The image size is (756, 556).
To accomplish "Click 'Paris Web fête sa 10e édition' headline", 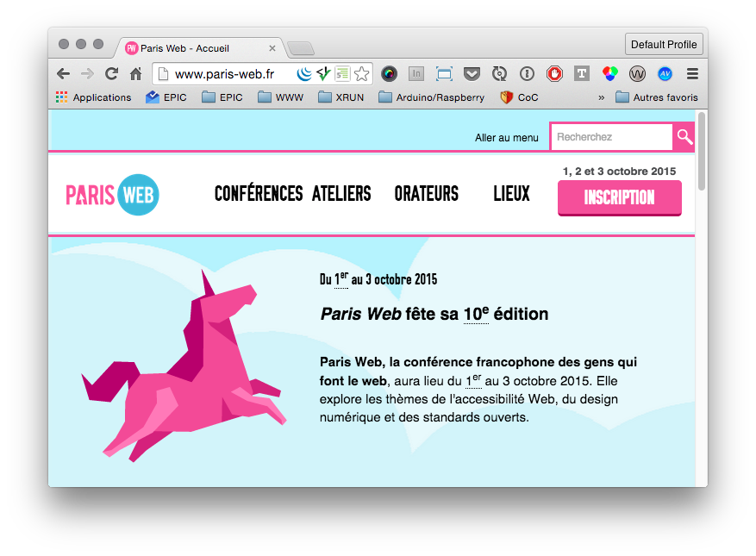I will 434,314.
